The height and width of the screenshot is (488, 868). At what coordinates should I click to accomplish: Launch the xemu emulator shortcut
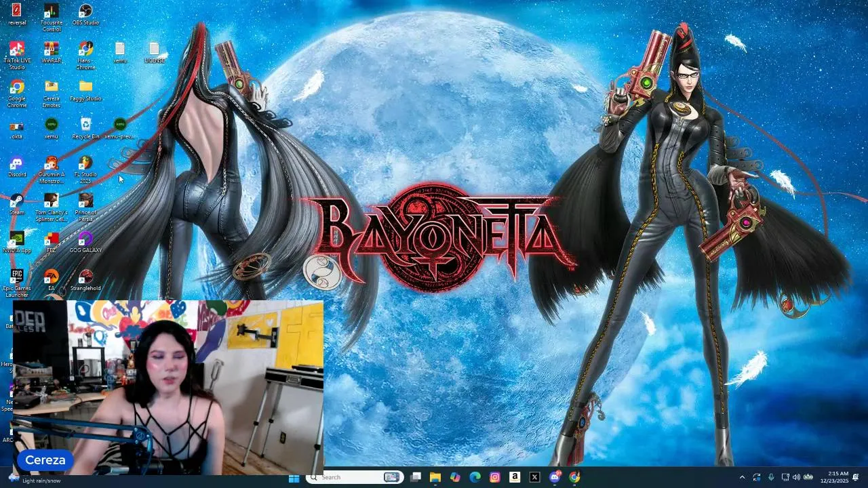coord(52,128)
